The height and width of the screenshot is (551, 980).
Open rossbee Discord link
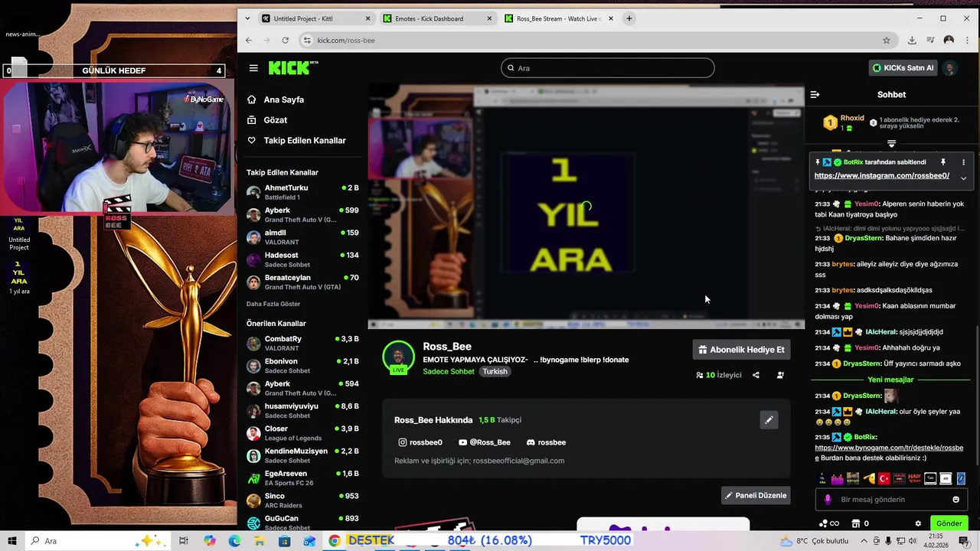pyautogui.click(x=546, y=442)
